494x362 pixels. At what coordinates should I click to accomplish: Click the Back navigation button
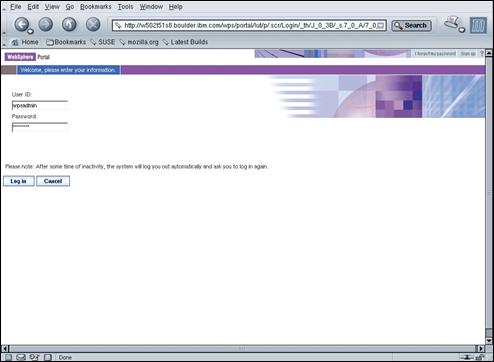point(21,24)
